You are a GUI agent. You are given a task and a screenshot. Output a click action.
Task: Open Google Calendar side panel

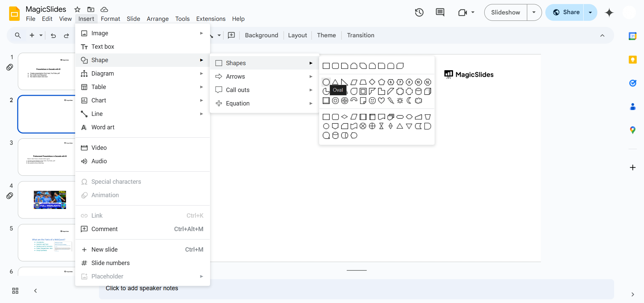[633, 36]
